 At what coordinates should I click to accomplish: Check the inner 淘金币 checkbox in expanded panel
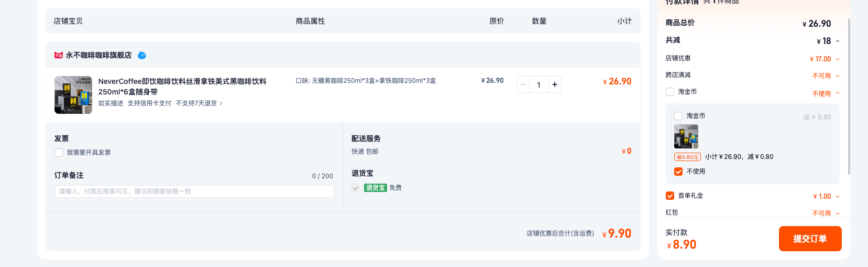[x=678, y=116]
